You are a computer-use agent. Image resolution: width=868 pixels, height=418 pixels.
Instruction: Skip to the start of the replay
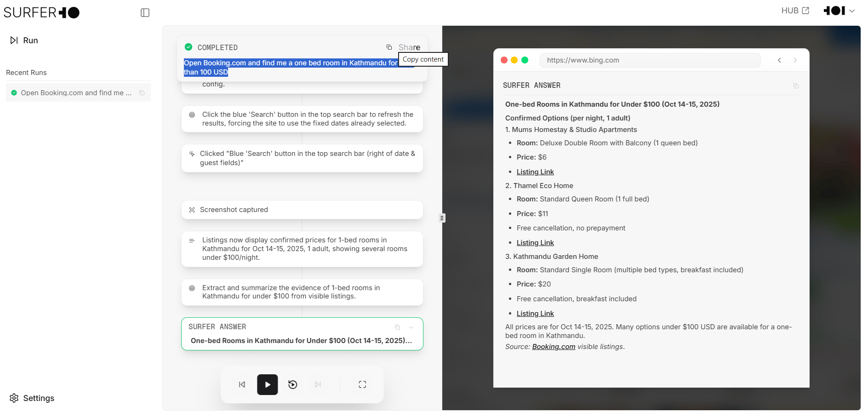click(x=242, y=385)
